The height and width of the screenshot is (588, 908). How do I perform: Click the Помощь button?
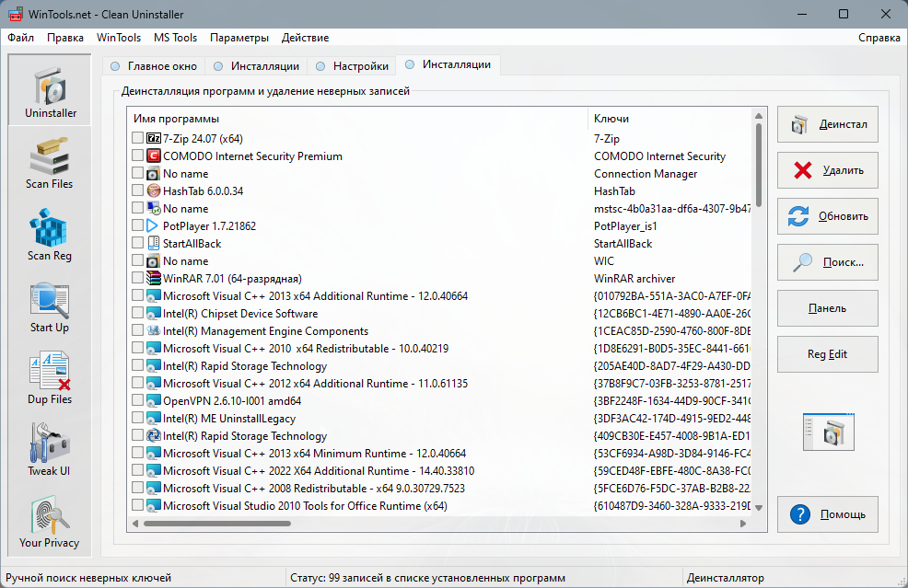click(828, 513)
